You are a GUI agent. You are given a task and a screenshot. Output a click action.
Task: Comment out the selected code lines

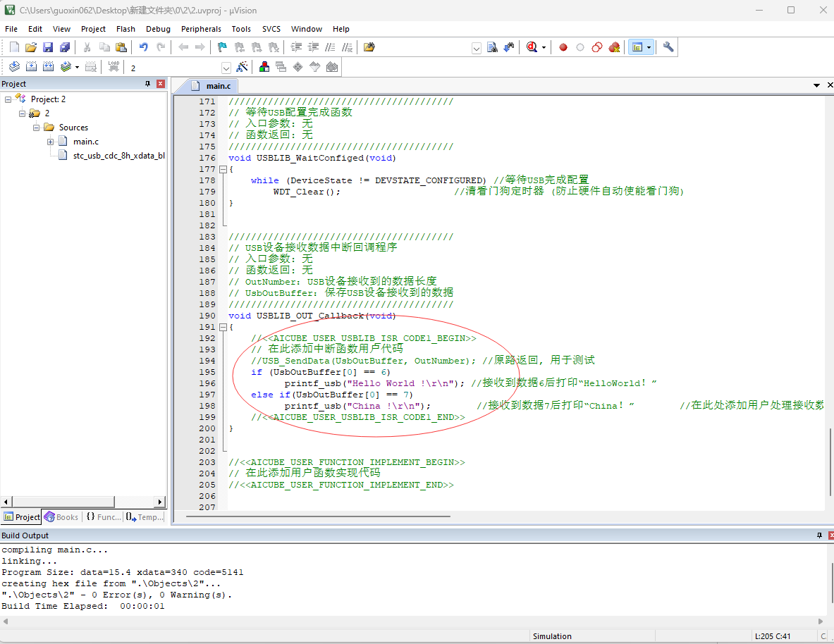(331, 47)
